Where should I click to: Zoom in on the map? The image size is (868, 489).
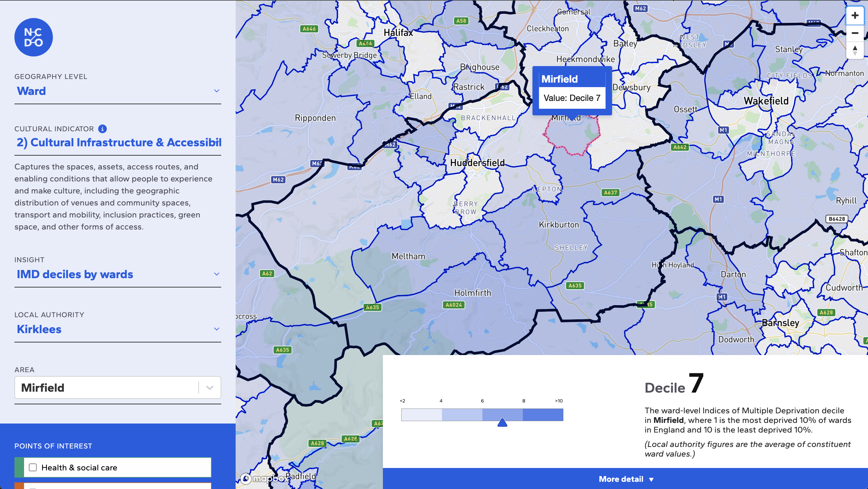pyautogui.click(x=854, y=16)
